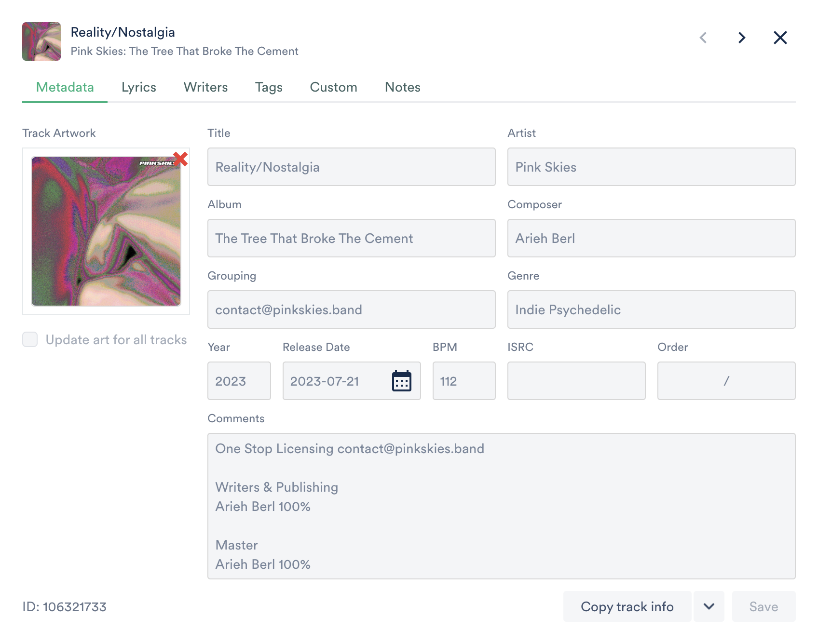Edit the Album field
Viewport: 818px width, 644px height.
click(351, 238)
